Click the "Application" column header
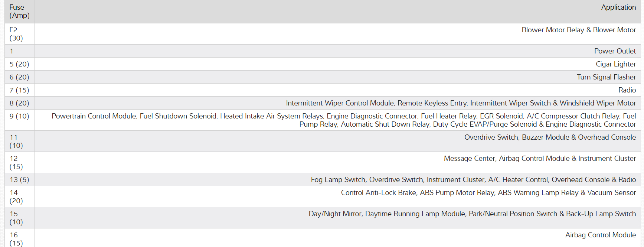The height and width of the screenshot is (247, 644). point(618,7)
